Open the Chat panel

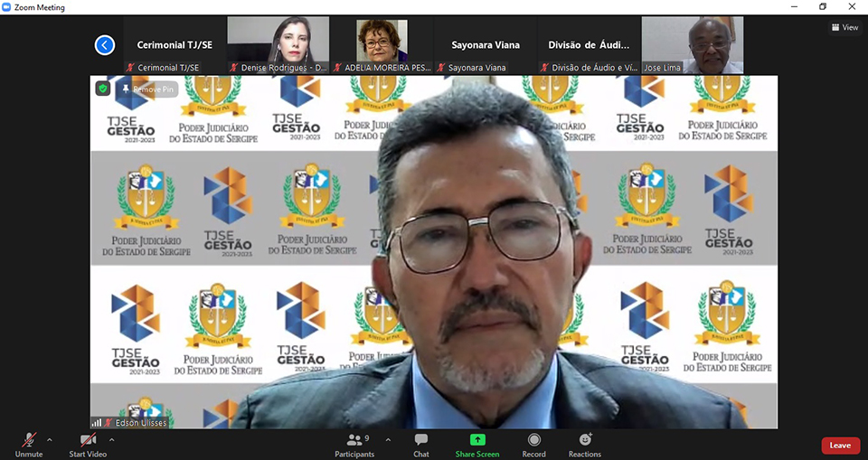pos(420,441)
